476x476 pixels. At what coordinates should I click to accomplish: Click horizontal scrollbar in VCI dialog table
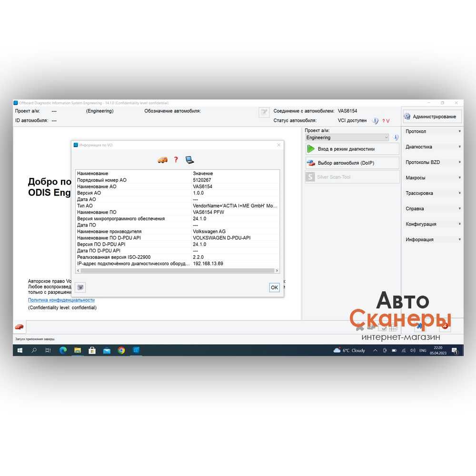click(x=177, y=270)
